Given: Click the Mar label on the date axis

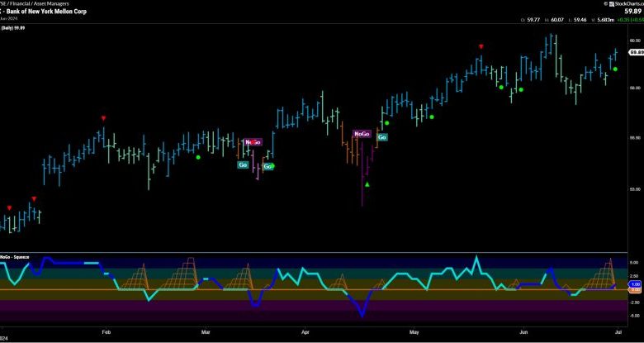Looking at the screenshot, I should pyautogui.click(x=204, y=331).
